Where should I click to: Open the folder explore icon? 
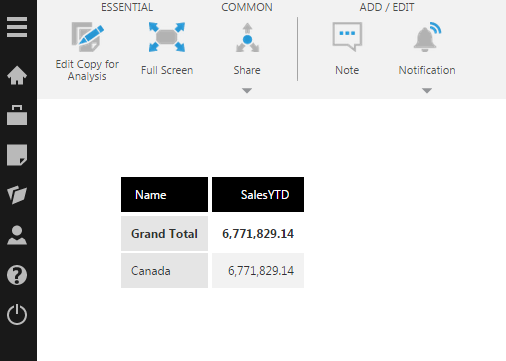[17, 195]
